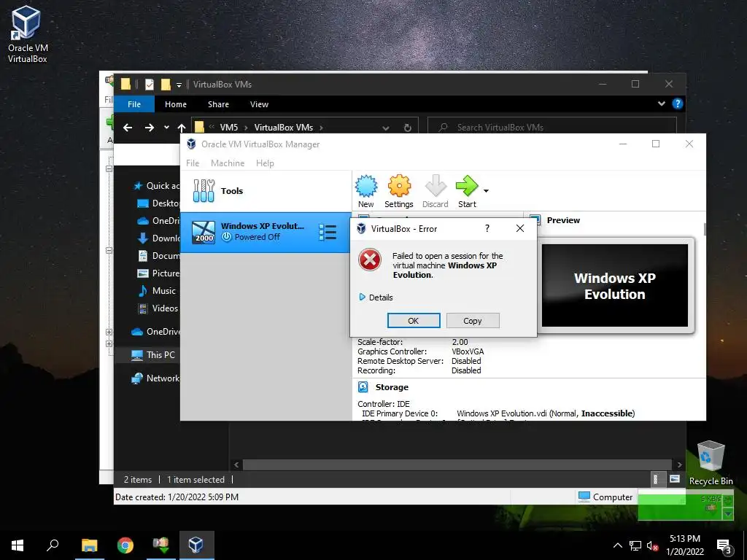Image resolution: width=747 pixels, height=560 pixels.
Task: Click Explorer horizontal scrollbar
Action: (x=457, y=464)
